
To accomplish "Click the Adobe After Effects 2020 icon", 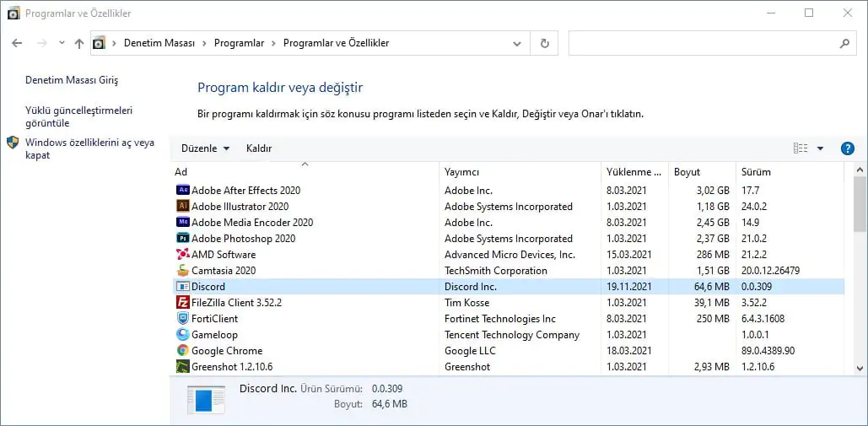I will point(183,191).
